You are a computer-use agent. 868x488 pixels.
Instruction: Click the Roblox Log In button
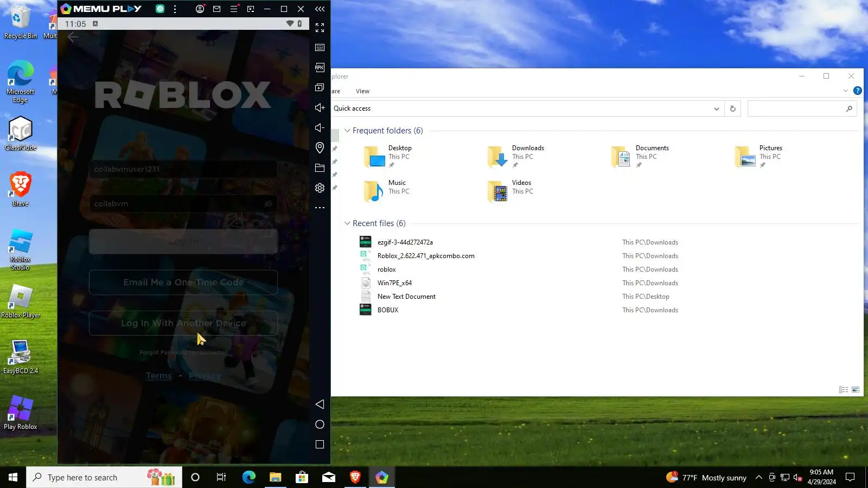click(183, 241)
